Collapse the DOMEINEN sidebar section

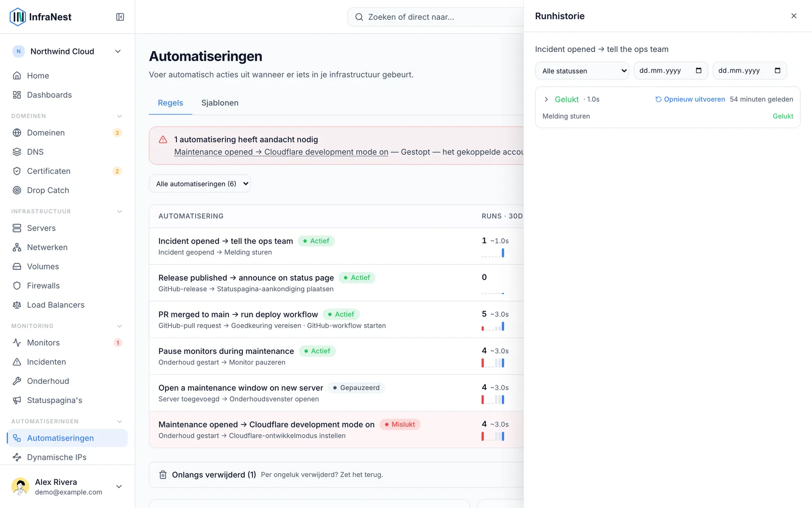pos(120,116)
